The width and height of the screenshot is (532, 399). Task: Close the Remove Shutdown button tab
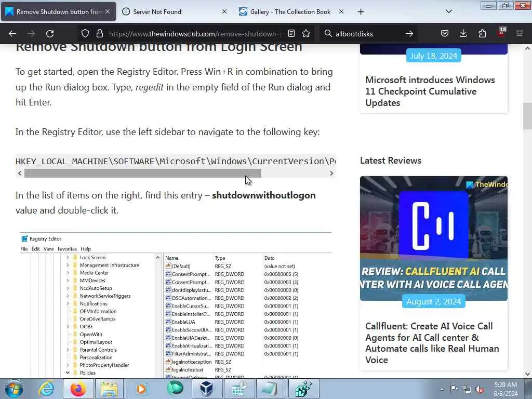[108, 11]
